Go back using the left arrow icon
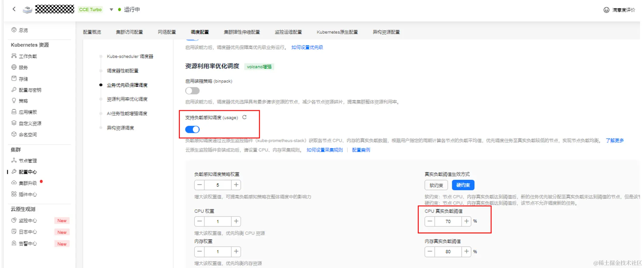This screenshot has height=268, width=644. (14, 9)
